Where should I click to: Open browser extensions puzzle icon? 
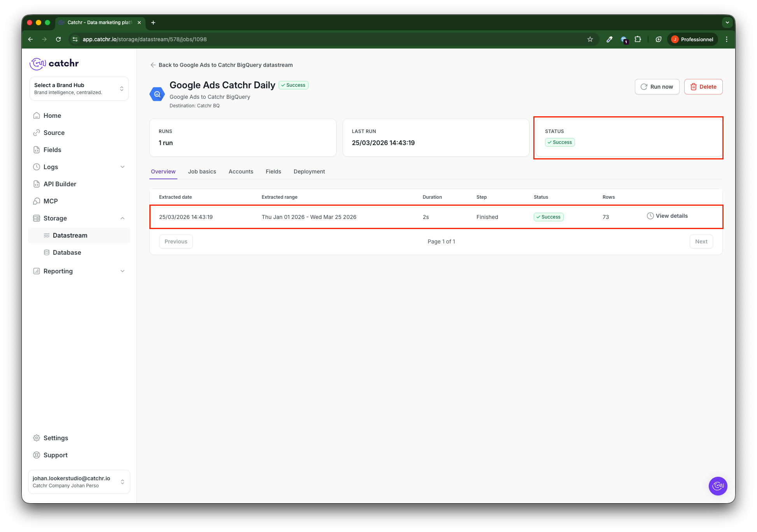(x=638, y=39)
